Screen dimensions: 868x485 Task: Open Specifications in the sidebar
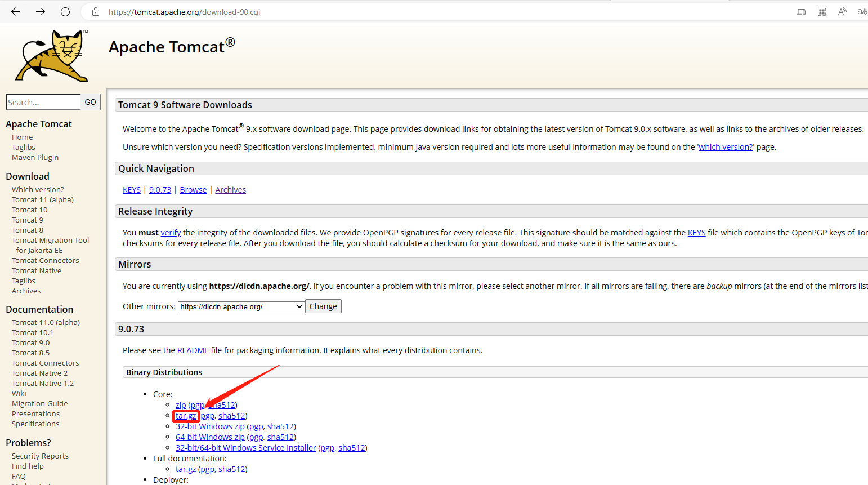point(35,424)
